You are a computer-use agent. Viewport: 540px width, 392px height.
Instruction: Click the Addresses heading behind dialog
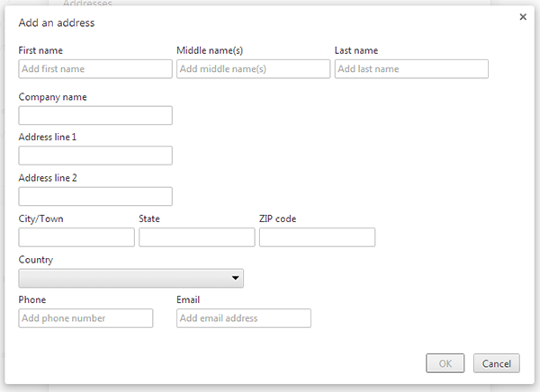[87, 3]
